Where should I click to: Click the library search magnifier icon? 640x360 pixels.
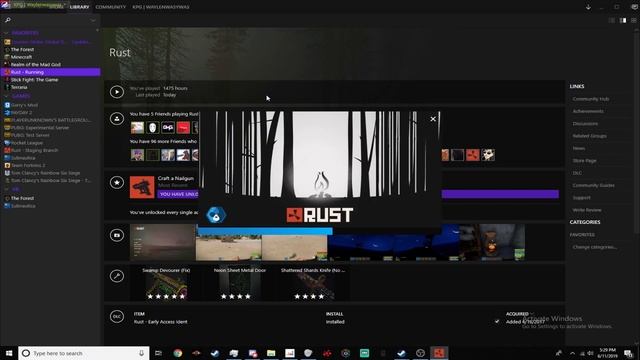point(8,20)
